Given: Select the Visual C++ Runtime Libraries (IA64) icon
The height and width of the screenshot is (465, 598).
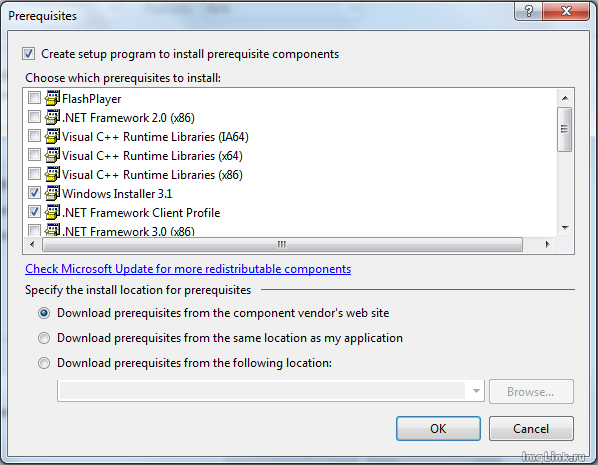Looking at the screenshot, I should coord(52,137).
